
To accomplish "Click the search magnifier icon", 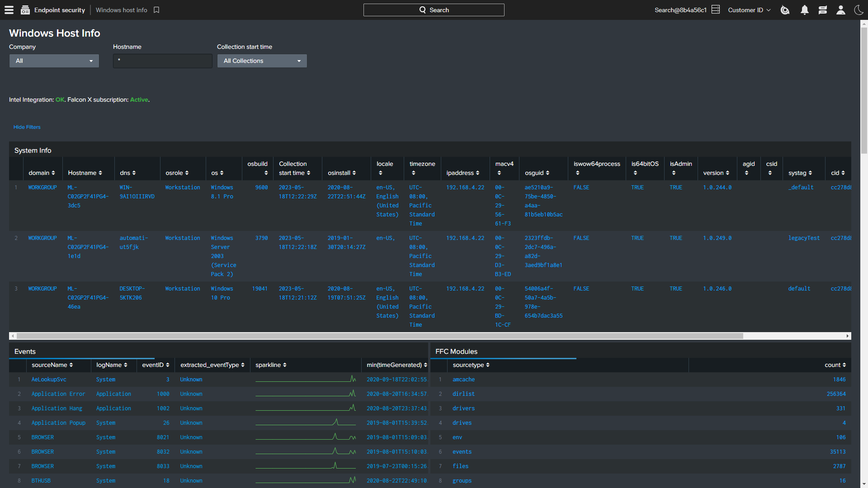I will click(x=423, y=10).
